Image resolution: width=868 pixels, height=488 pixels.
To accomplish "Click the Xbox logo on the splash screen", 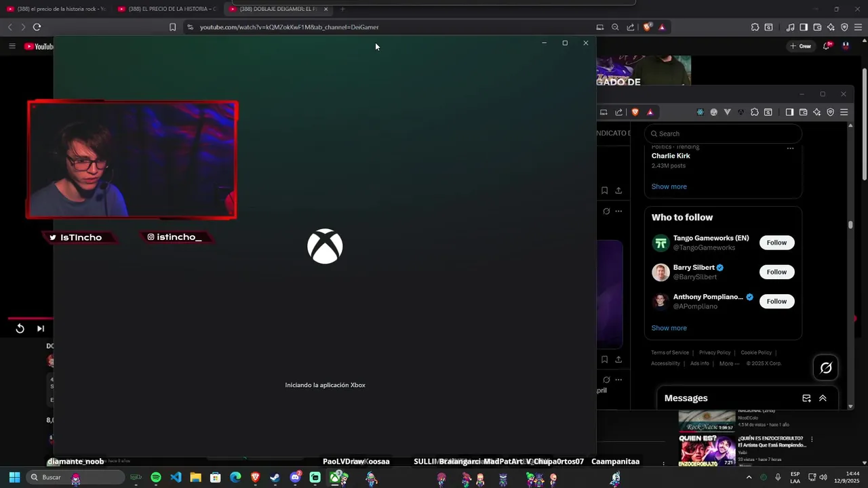I will [x=325, y=246].
